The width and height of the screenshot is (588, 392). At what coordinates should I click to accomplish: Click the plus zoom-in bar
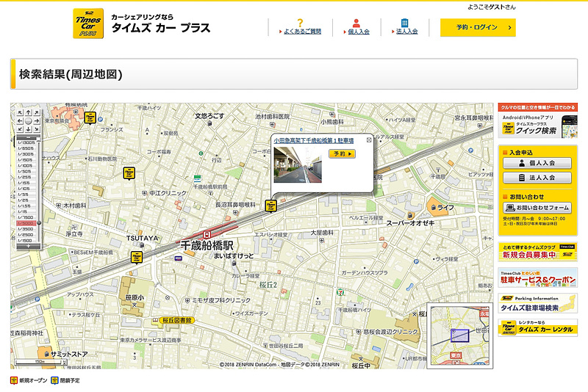click(x=29, y=246)
